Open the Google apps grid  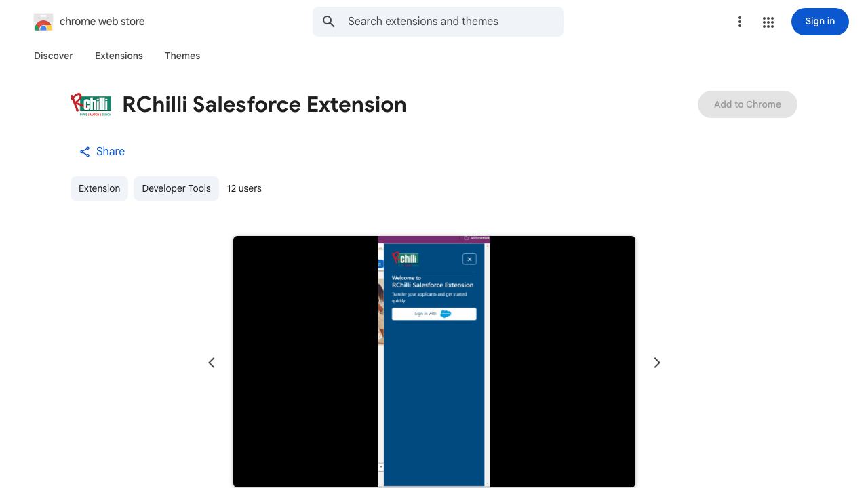768,22
